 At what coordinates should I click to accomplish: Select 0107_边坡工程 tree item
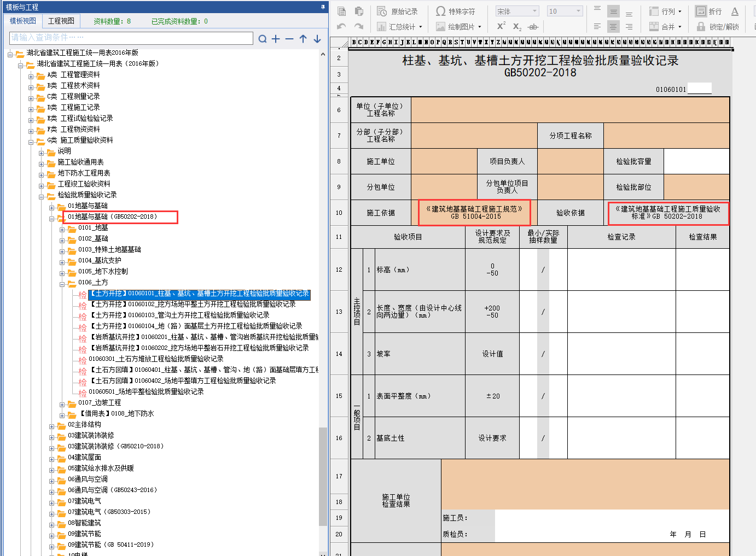tap(100, 402)
